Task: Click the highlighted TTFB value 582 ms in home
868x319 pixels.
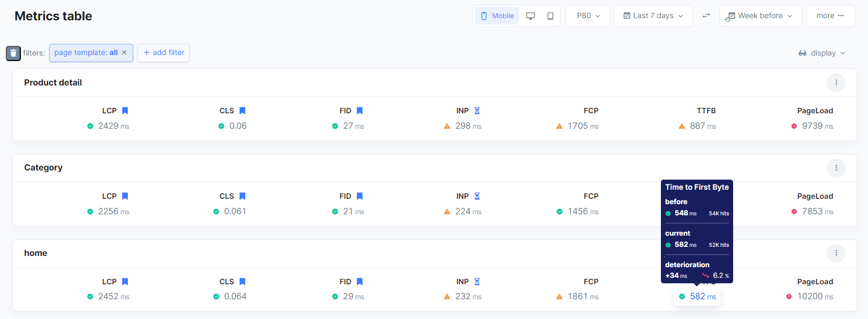Action: coord(697,297)
